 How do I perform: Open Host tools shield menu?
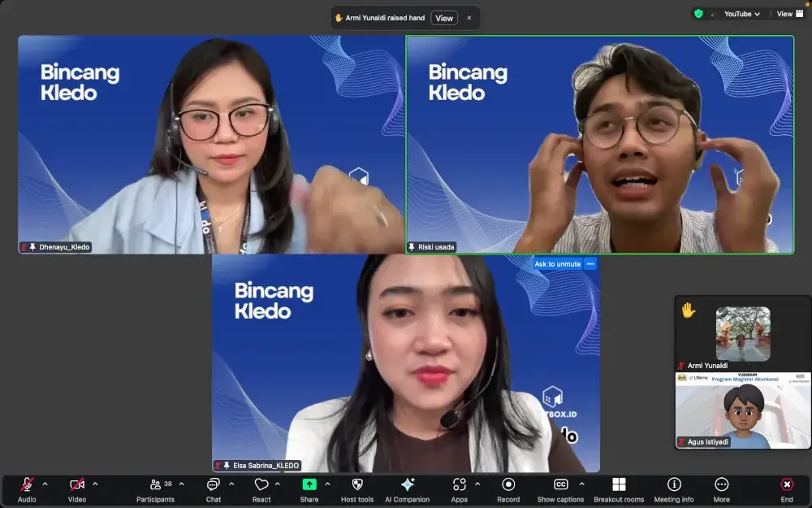tap(357, 490)
